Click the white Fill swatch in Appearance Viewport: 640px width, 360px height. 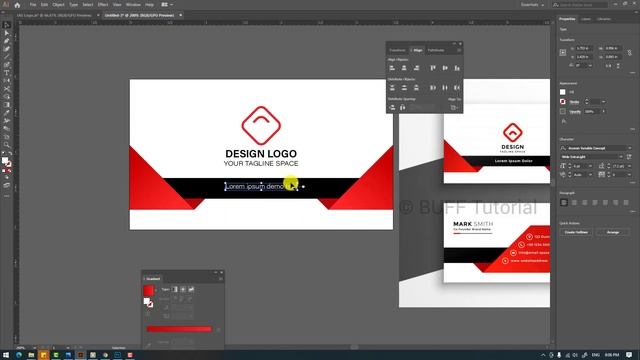pyautogui.click(x=563, y=92)
